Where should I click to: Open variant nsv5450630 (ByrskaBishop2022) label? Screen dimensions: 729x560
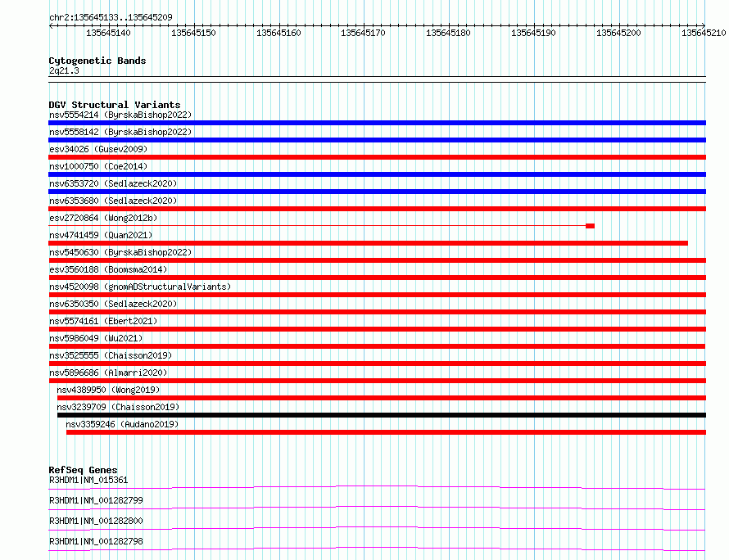[x=120, y=252]
